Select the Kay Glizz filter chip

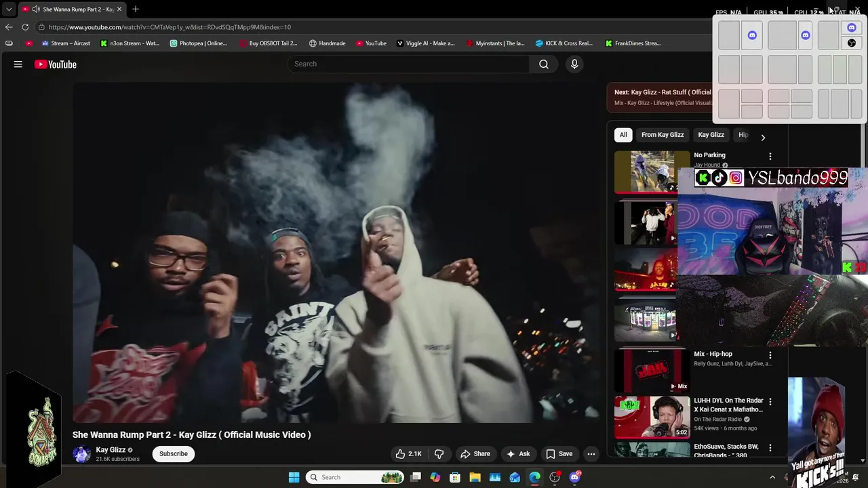711,135
